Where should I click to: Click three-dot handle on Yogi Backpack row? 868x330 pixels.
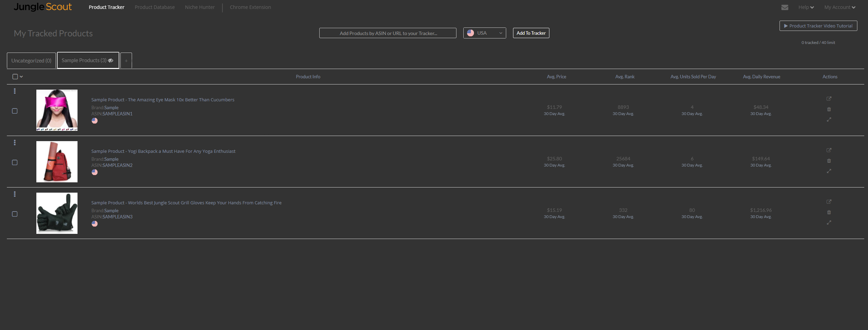click(x=15, y=143)
